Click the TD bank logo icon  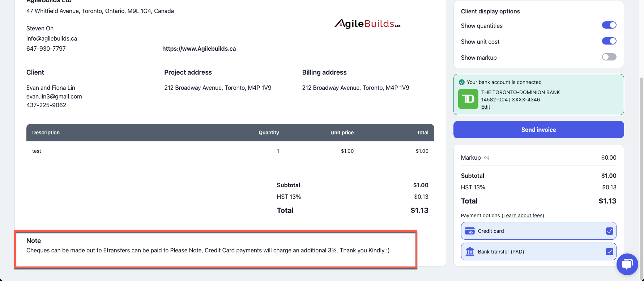pos(468,99)
